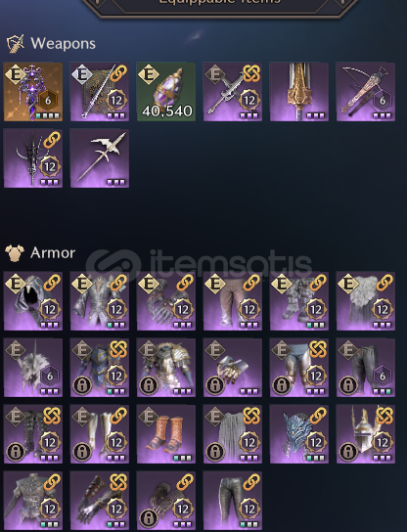Select the winged golden knight helmet
This screenshot has width=407, height=532.
click(x=366, y=434)
